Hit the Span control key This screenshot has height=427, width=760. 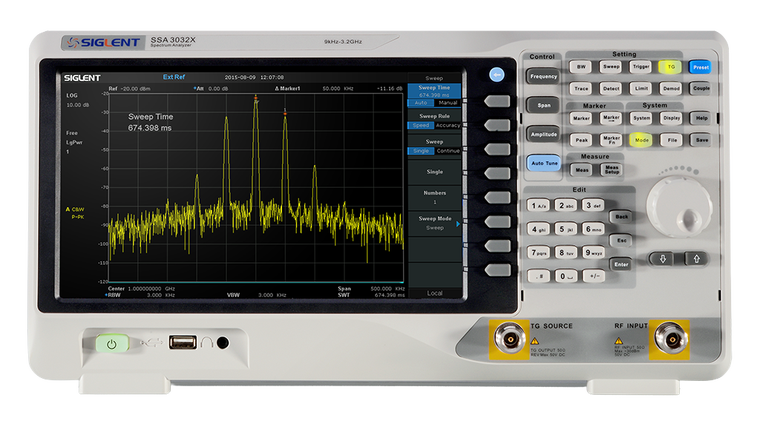pos(543,105)
